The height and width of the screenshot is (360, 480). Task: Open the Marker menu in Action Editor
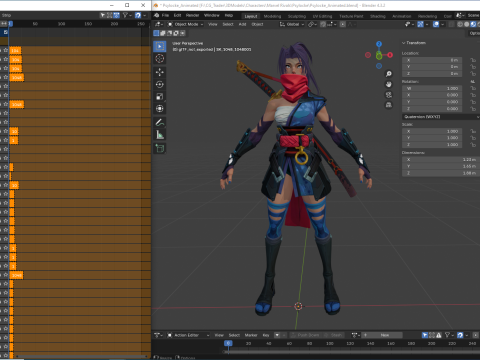[x=251, y=335]
